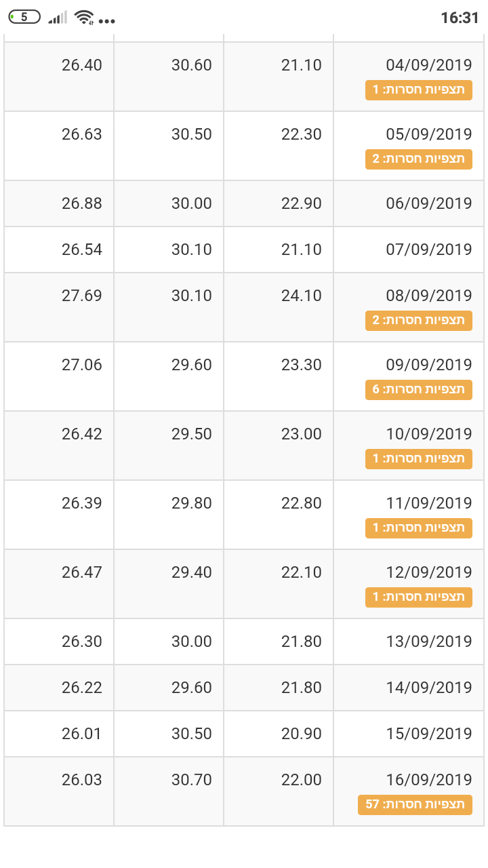
Task: Tap the orange badge under 12/09/2019
Action: click(418, 597)
